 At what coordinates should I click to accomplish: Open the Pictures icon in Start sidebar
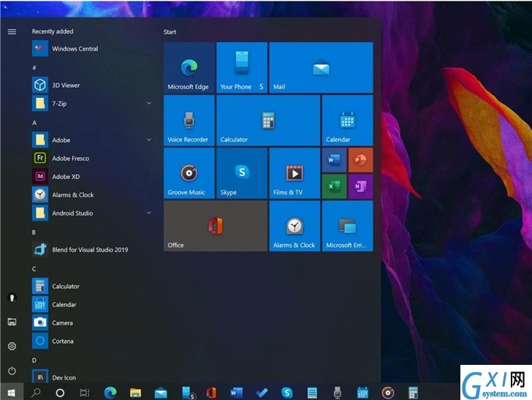click(x=12, y=322)
